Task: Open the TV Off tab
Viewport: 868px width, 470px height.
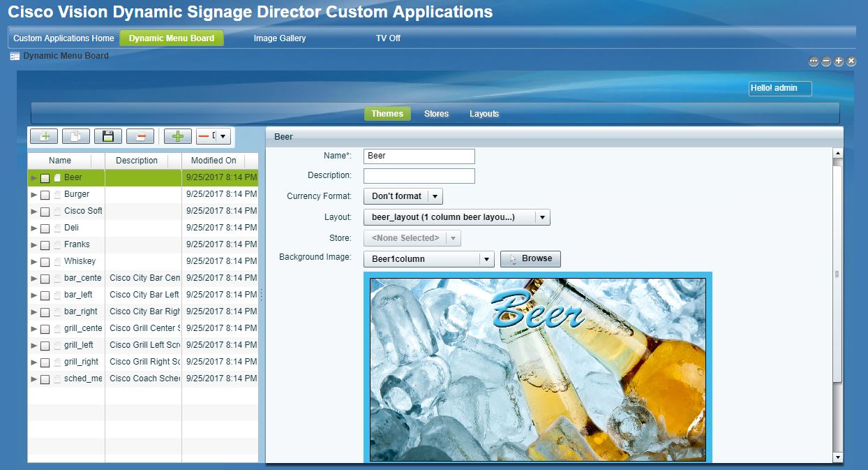Action: (x=388, y=38)
